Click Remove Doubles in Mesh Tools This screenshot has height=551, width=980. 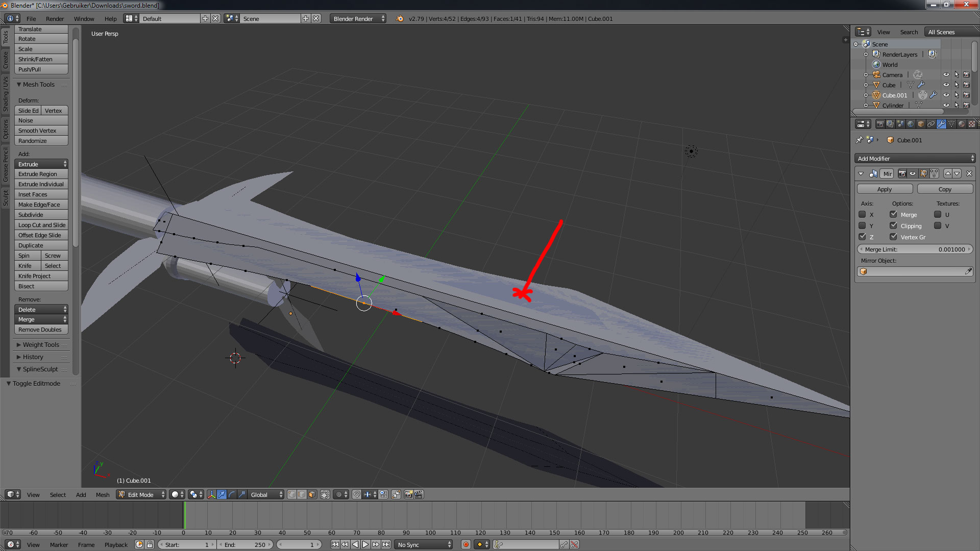tap(41, 329)
